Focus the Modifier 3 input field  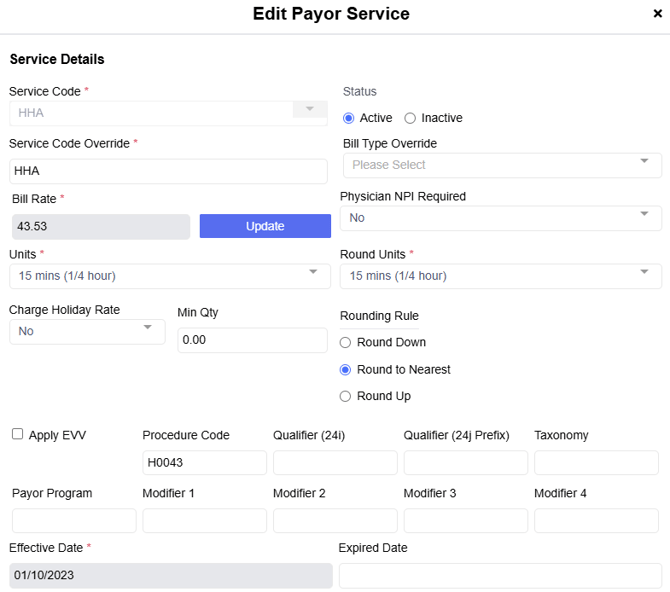(x=466, y=521)
